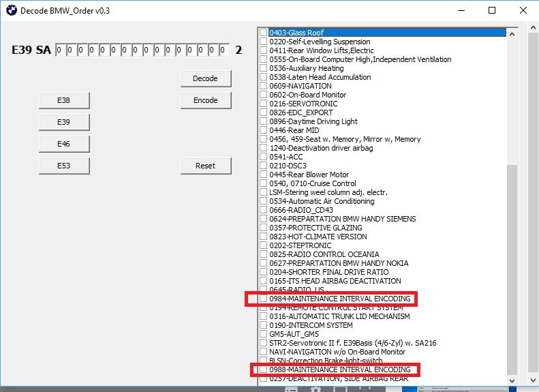The height and width of the screenshot is (392, 539).
Task: Click the options list scroll-down arrow
Action: click(x=511, y=382)
